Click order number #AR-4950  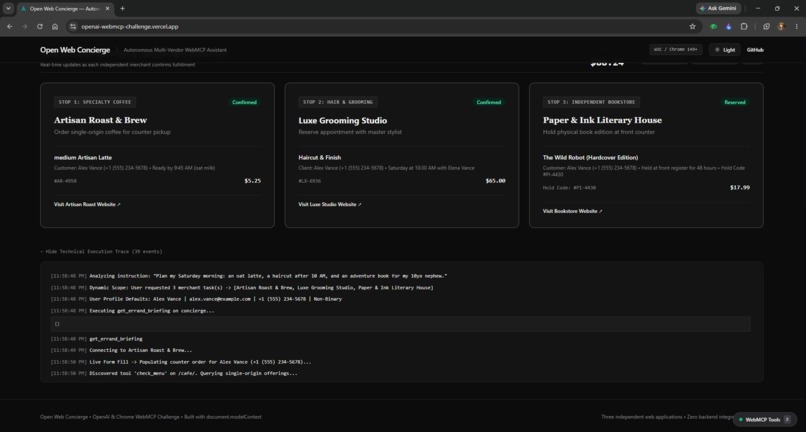pyautogui.click(x=65, y=181)
